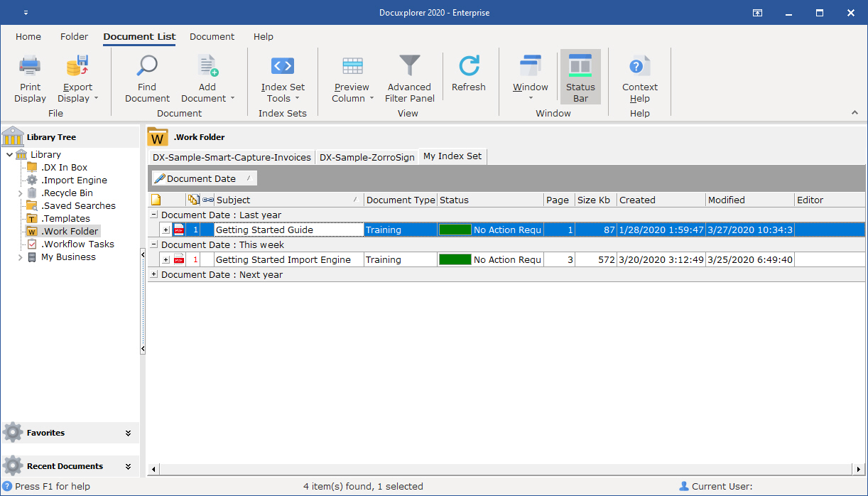This screenshot has height=496, width=868.
Task: Select the My Index Set tab
Action: [452, 156]
